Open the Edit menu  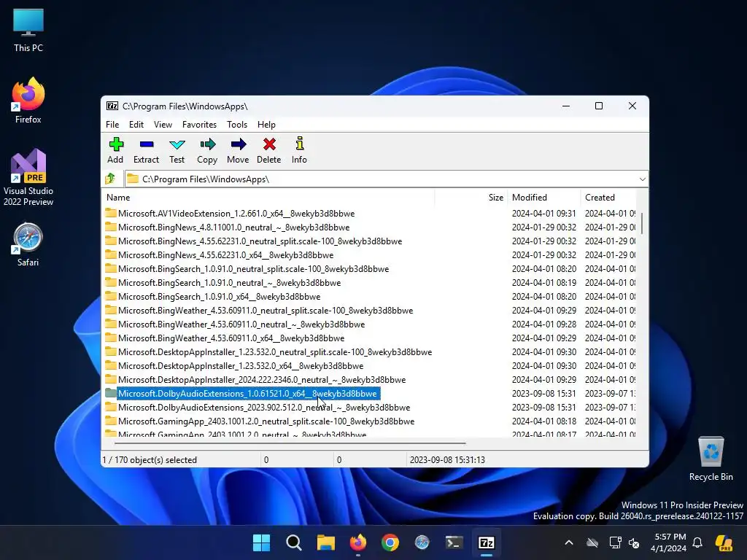coord(136,124)
